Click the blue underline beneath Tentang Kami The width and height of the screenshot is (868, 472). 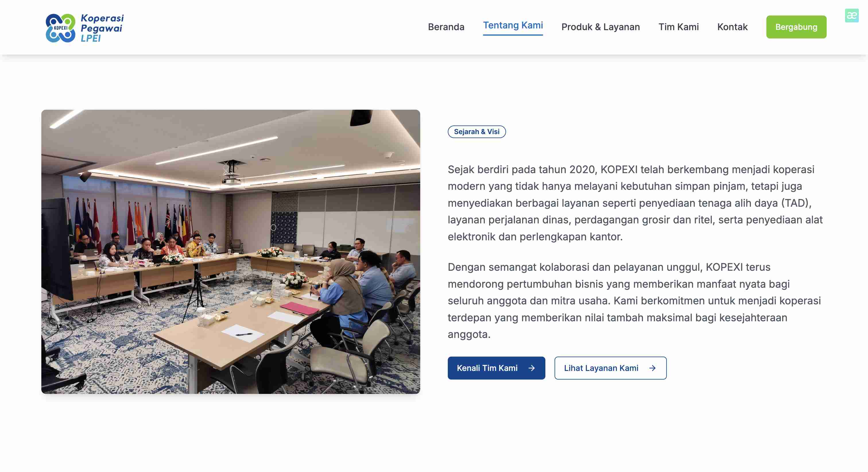513,35
